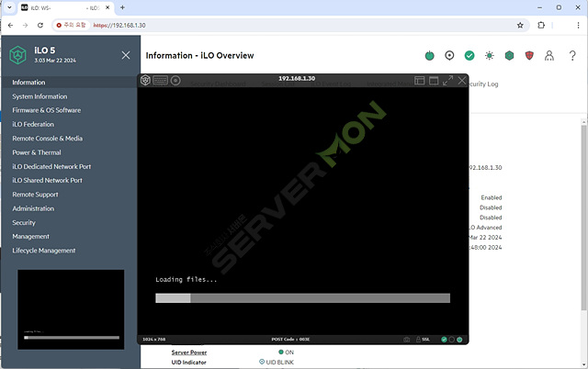This screenshot has width=588, height=369.
Task: Go back in browser
Action: click(10, 25)
